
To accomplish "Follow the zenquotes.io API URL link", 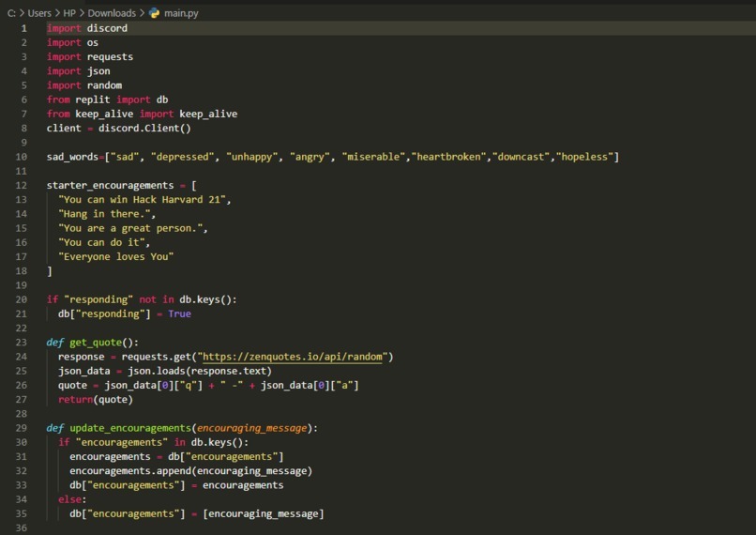I will coord(293,357).
